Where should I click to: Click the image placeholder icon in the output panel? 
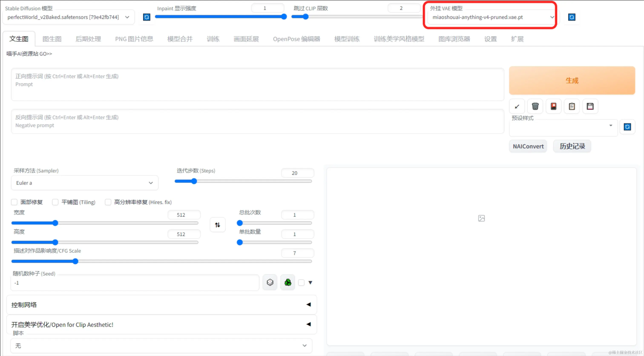tap(482, 218)
